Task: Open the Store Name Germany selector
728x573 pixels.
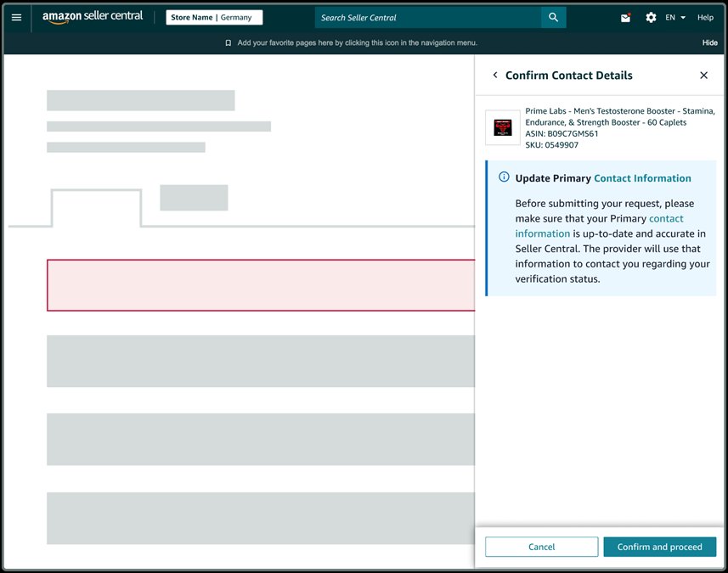Action: 214,17
